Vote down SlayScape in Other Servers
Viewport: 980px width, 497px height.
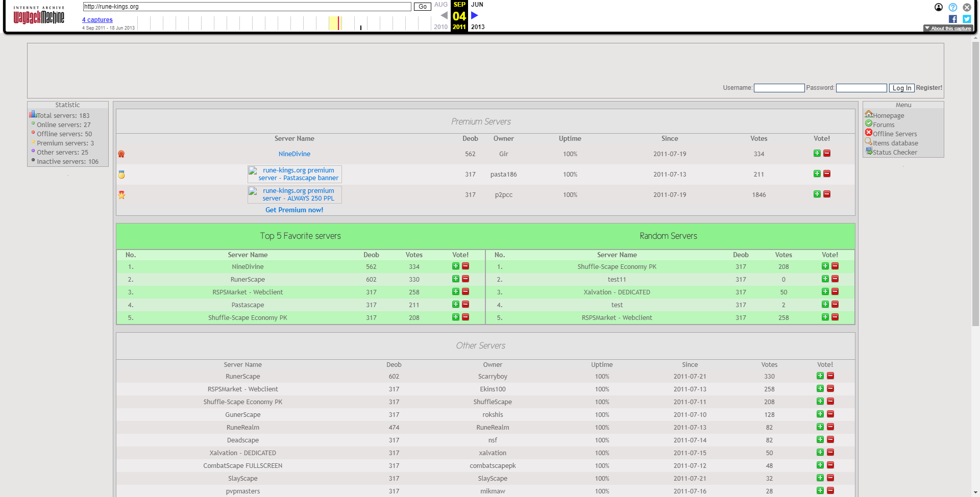pyautogui.click(x=830, y=478)
